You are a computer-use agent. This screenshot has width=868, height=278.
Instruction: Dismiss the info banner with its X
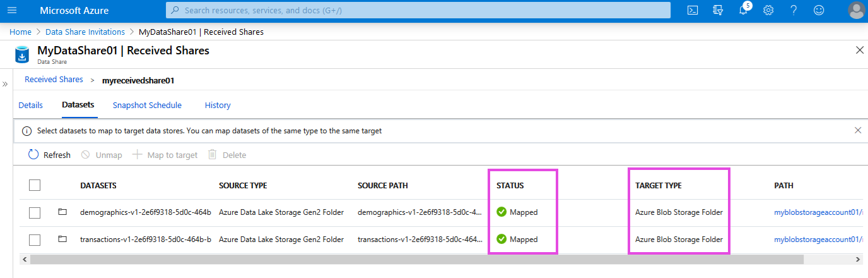[x=858, y=130]
